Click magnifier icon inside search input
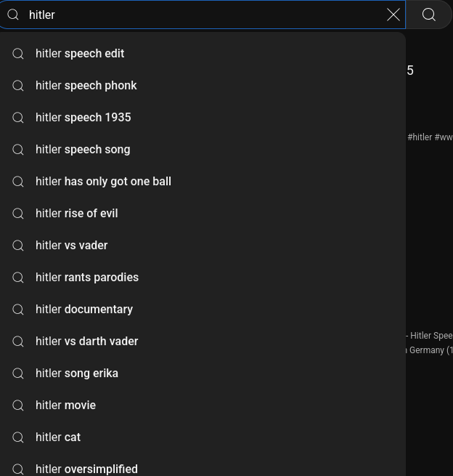The width and height of the screenshot is (453, 476). [x=13, y=15]
